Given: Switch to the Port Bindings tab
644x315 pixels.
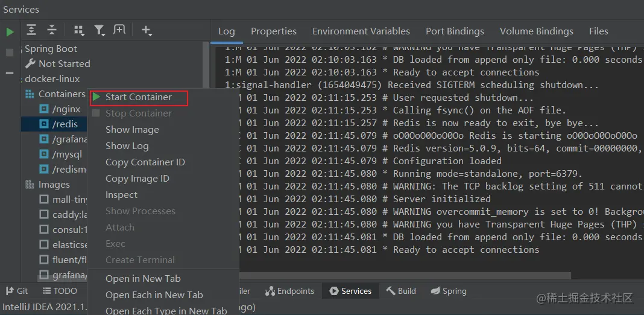Looking at the screenshot, I should click(x=455, y=31).
